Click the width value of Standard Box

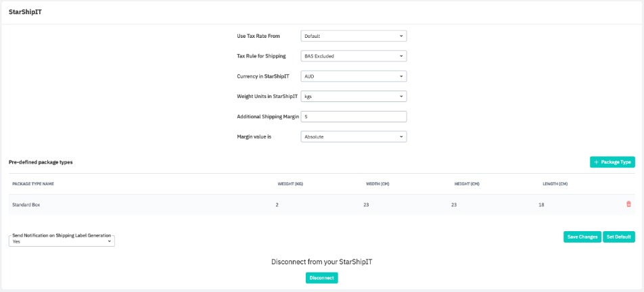[366, 205]
